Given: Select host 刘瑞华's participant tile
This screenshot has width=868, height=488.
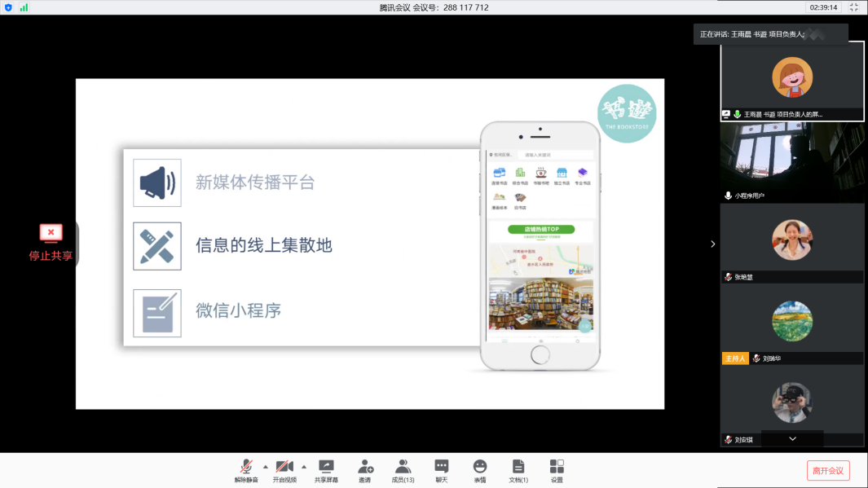Looking at the screenshot, I should click(791, 323).
